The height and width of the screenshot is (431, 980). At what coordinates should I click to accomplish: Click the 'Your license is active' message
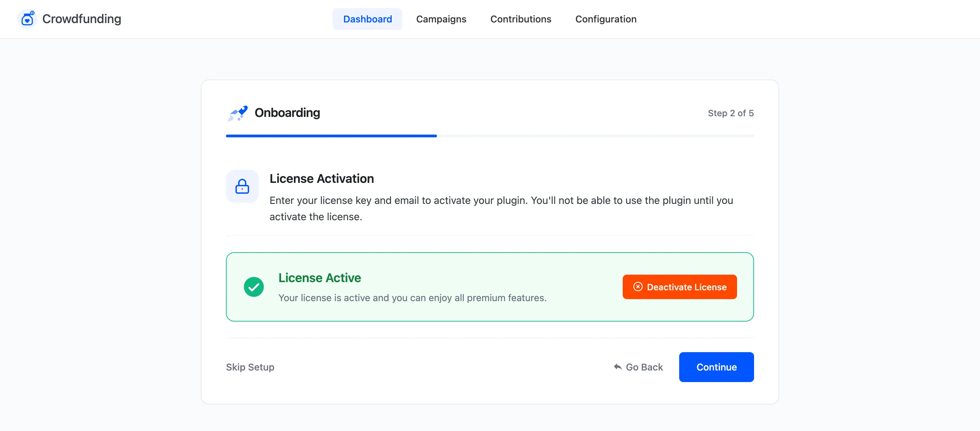click(412, 298)
